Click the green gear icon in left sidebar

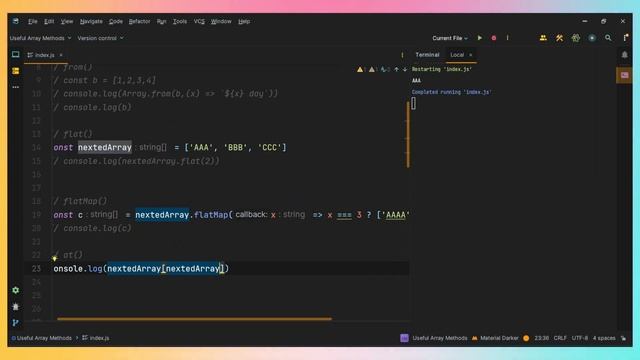[x=16, y=290]
